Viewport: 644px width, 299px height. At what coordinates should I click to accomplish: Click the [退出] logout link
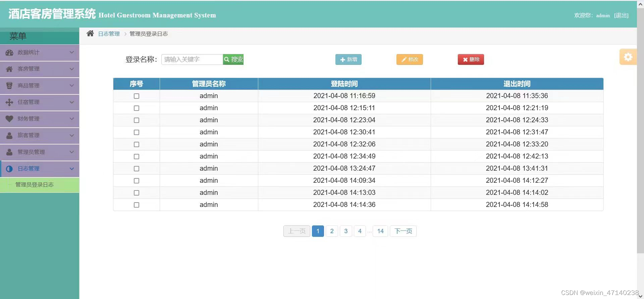[621, 15]
